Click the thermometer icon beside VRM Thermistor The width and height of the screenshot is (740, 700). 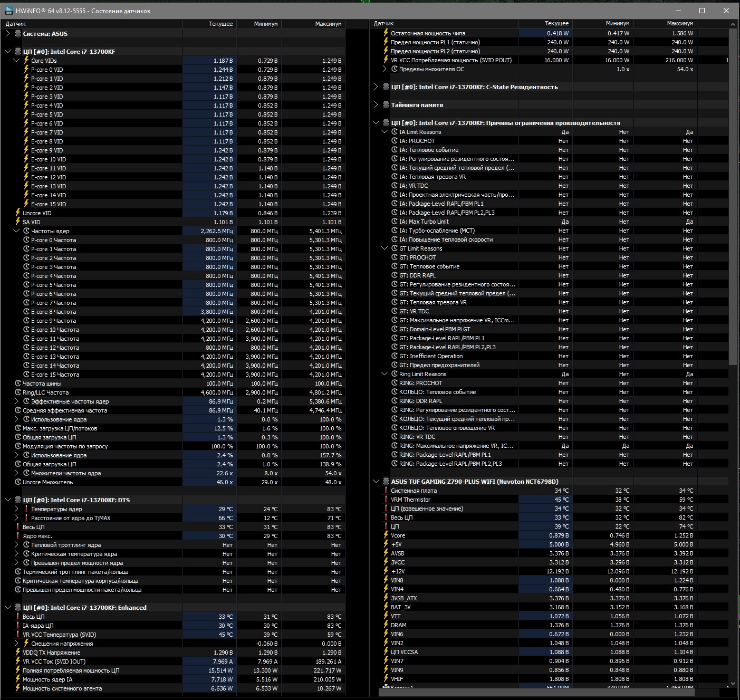[x=386, y=500]
